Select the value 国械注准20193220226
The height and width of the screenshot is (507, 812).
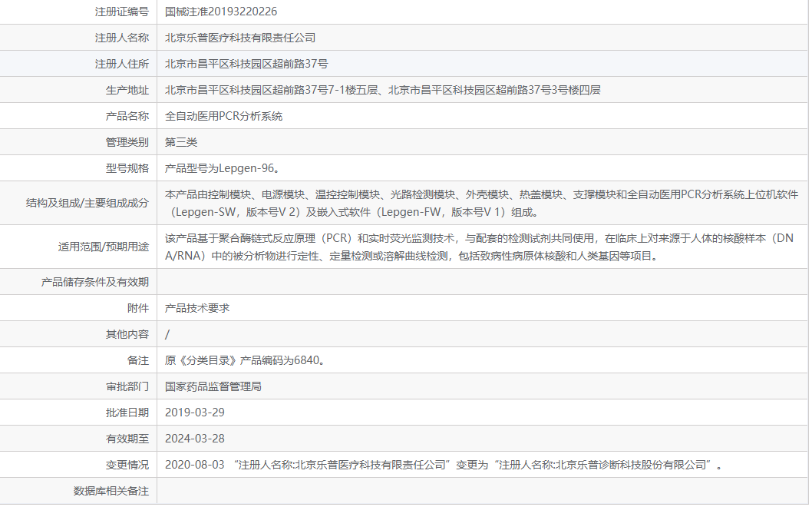coord(221,12)
